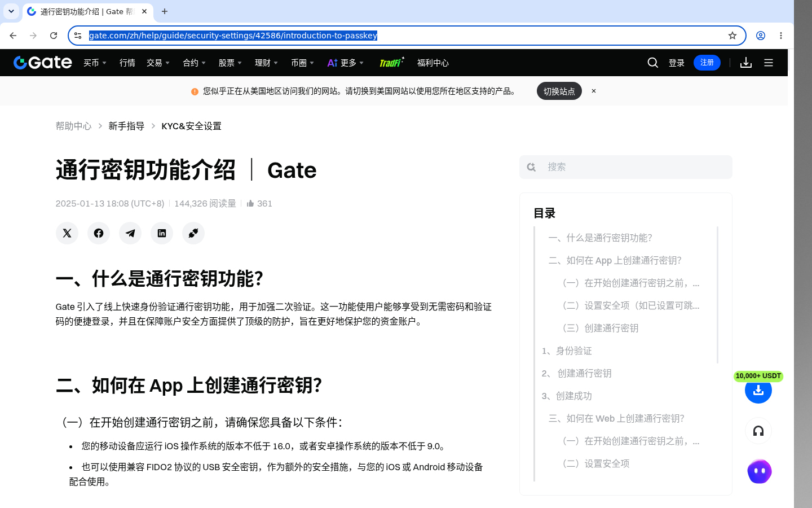812x508 pixels.
Task: Jump to 一、什么是通行密钥功能? in contents
Action: 600,238
